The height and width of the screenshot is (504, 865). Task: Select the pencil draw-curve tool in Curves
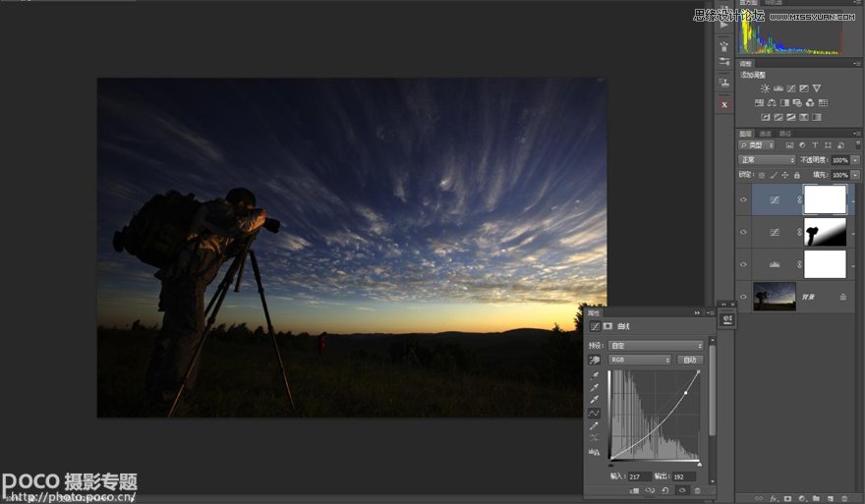click(x=595, y=426)
